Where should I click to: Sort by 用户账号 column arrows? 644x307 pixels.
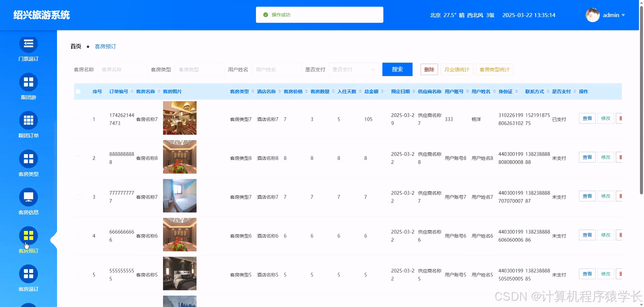468,91
